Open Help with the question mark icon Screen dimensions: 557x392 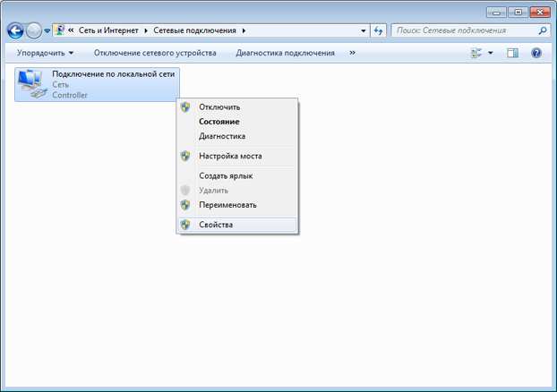click(x=536, y=53)
